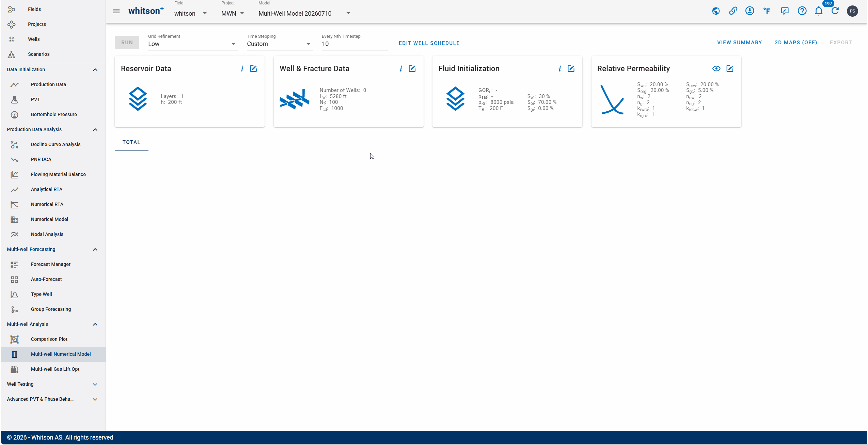Image resolution: width=868 pixels, height=445 pixels.
Task: Click EDIT WELL SCHEDULE
Action: [429, 43]
